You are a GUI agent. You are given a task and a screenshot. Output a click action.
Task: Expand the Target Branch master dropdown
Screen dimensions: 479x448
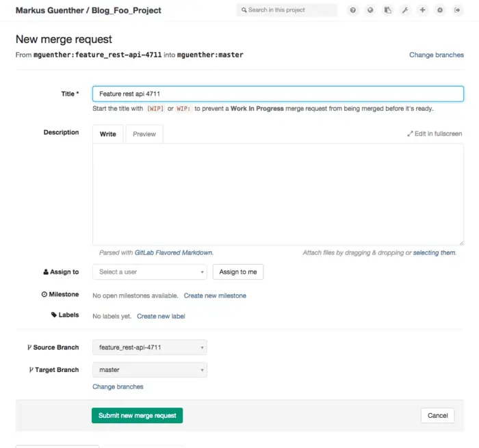[x=149, y=370]
